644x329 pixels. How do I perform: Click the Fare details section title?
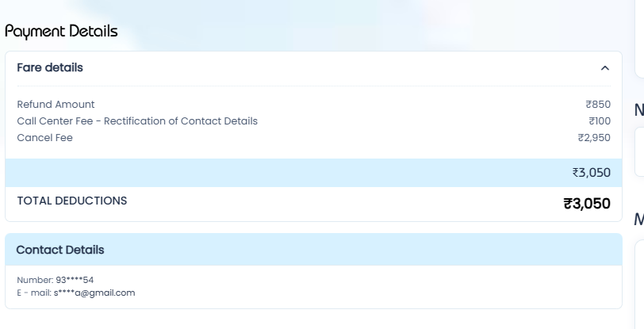[x=50, y=67]
